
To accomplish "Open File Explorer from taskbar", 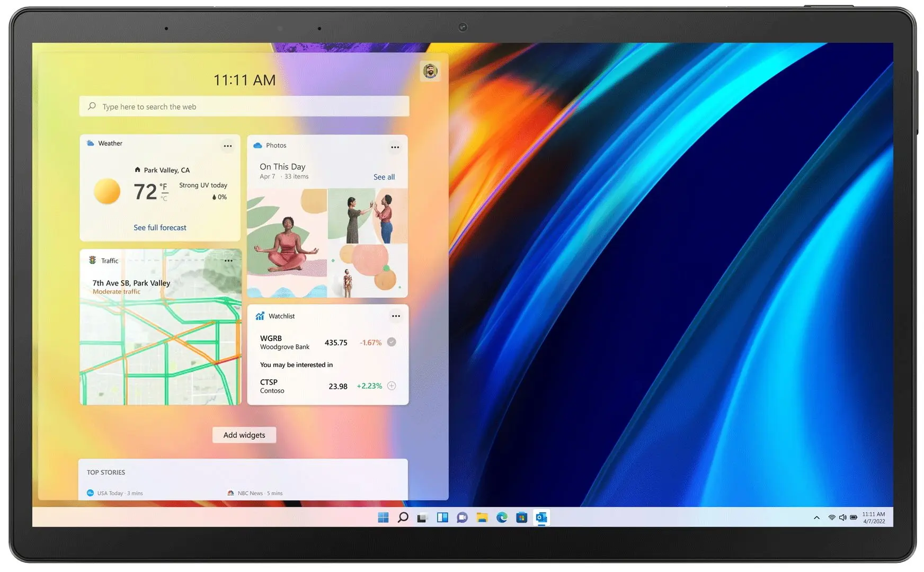I will click(x=482, y=517).
